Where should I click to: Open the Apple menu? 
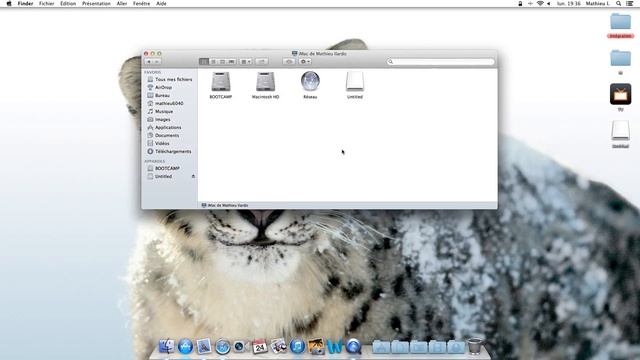[x=9, y=3]
